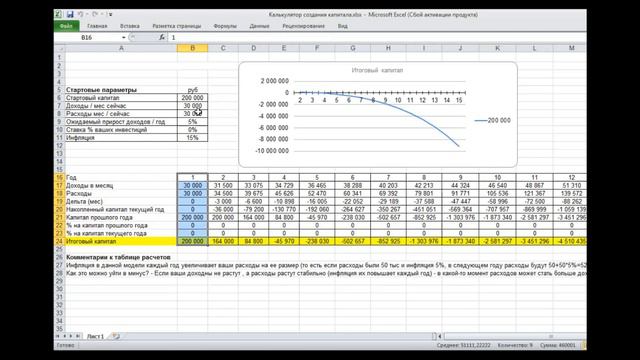Switch to the Главная ribbon tab
Image resolution: width=640 pixels, height=360 pixels.
97,26
